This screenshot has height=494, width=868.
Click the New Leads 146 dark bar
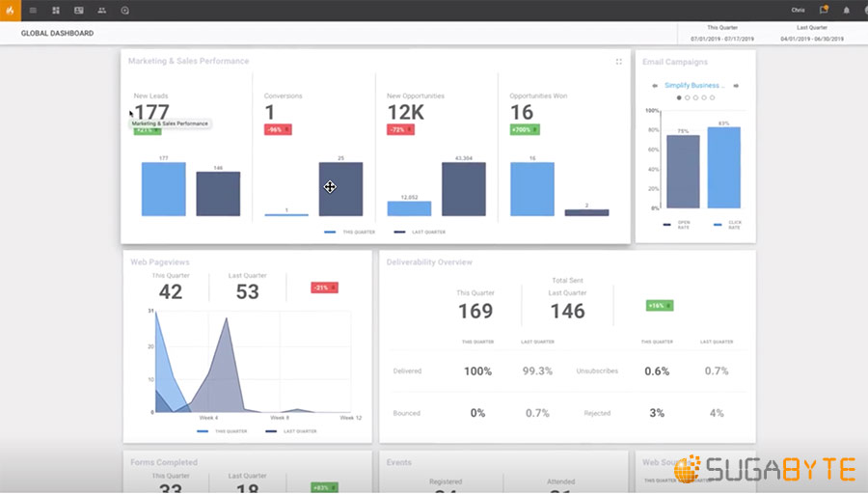point(218,193)
